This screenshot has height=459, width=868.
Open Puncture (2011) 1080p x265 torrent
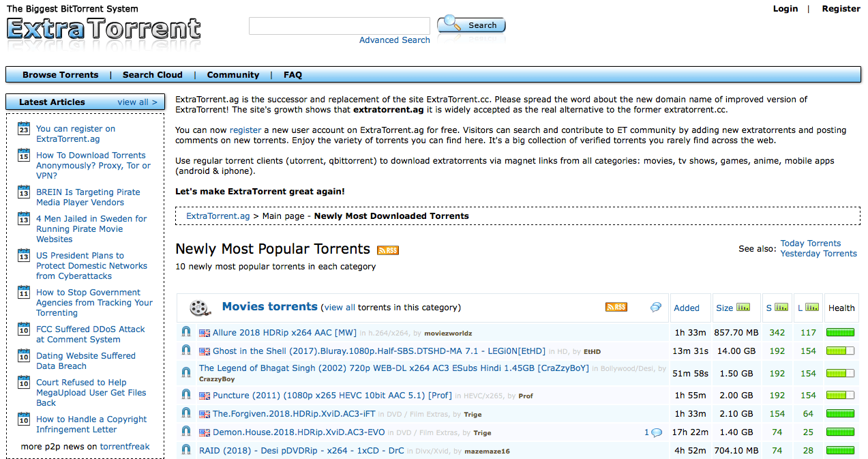[333, 395]
